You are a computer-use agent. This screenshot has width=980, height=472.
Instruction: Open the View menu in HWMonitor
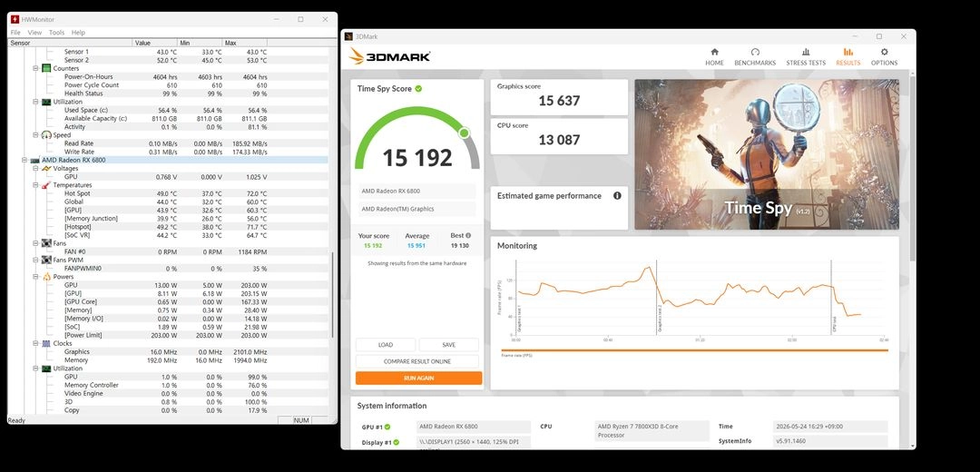tap(35, 33)
